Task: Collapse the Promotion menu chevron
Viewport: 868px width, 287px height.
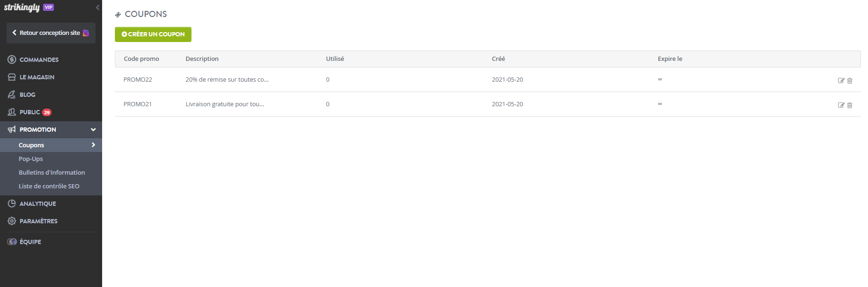Action: tap(93, 129)
